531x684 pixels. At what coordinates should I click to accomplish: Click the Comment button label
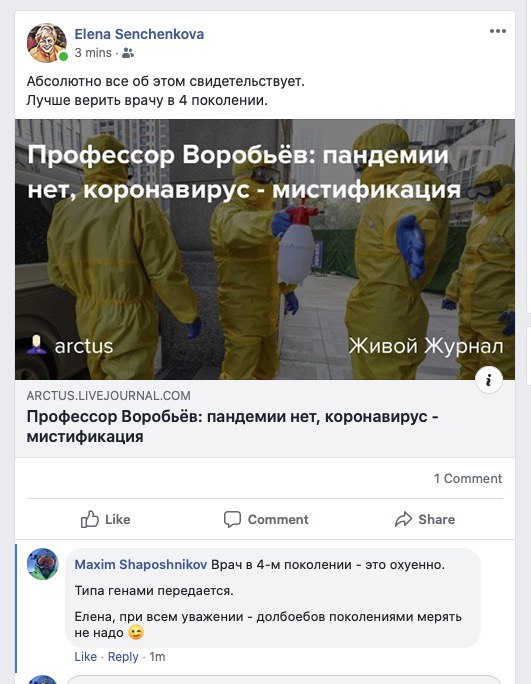(278, 520)
